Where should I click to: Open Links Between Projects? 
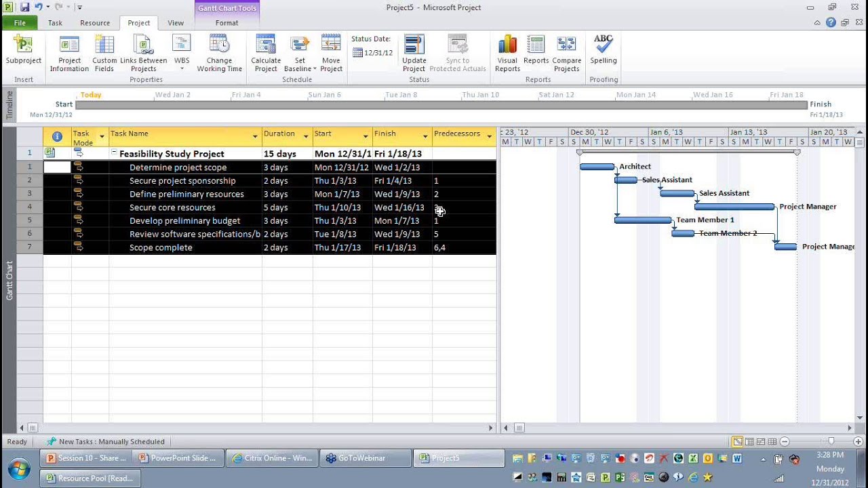point(144,54)
